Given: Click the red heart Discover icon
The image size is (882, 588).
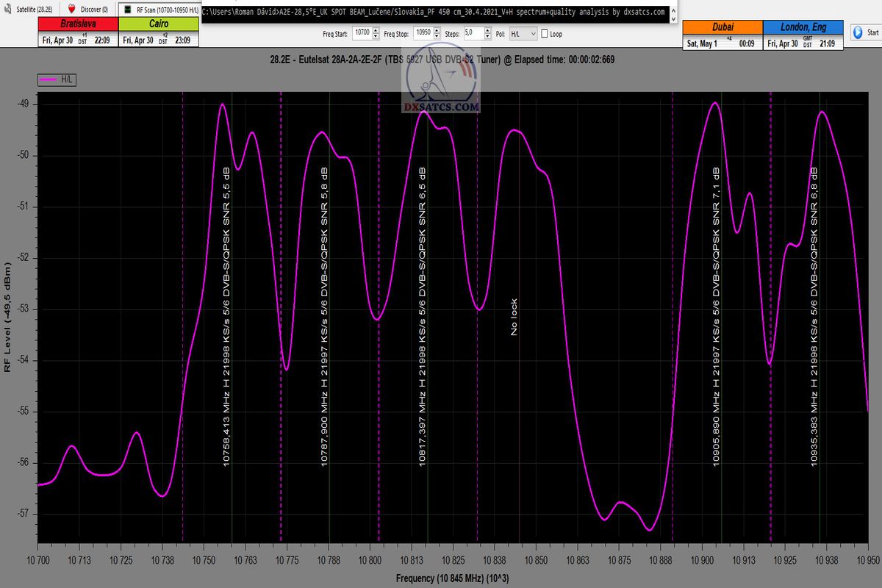Looking at the screenshot, I should (x=72, y=10).
